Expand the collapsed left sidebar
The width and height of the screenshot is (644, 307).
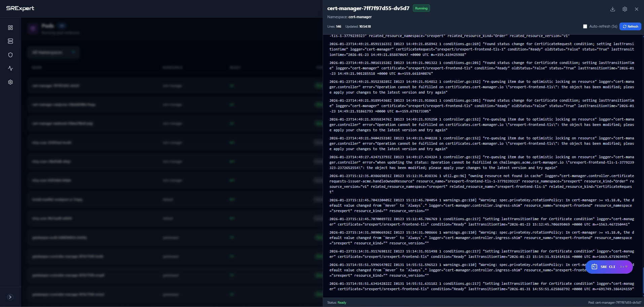(10, 297)
